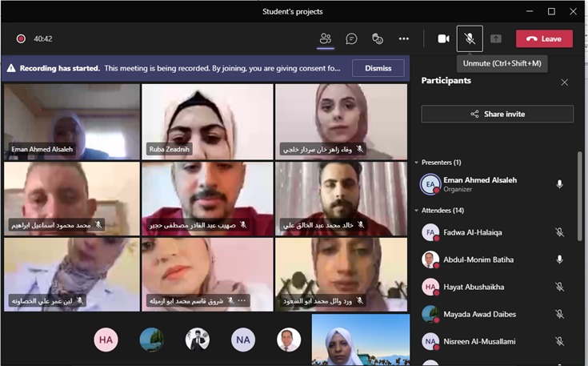The width and height of the screenshot is (588, 366).
Task: Select the HA avatar in bottom strip
Action: pos(106,340)
